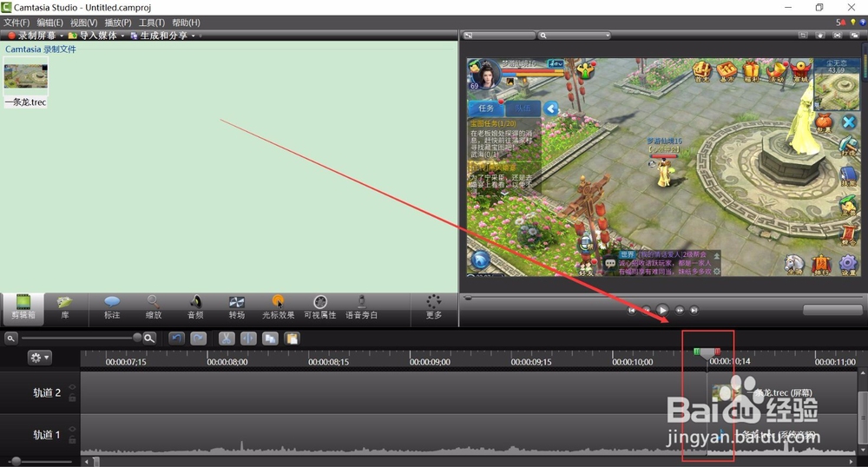Click 录制屏幕 record screen button
Image resolution: width=868 pixels, height=467 pixels.
click(31, 36)
